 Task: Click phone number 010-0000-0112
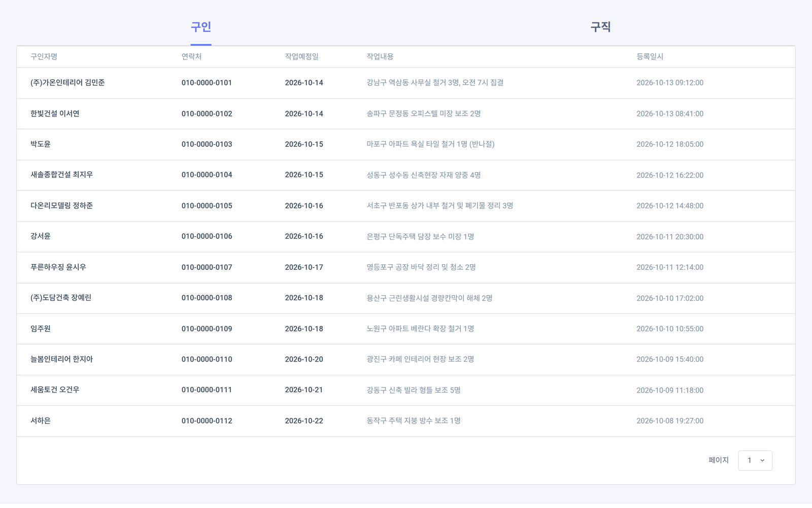(207, 421)
